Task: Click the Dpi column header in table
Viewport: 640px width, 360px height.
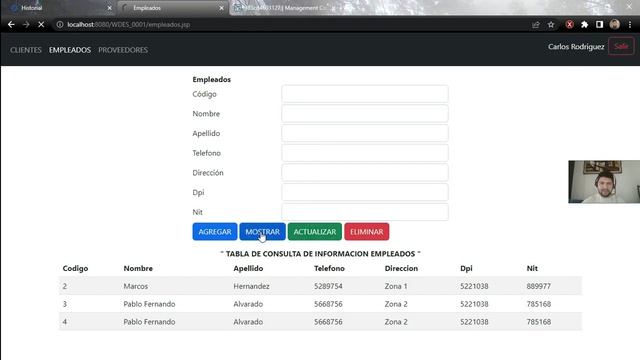Action: click(466, 268)
